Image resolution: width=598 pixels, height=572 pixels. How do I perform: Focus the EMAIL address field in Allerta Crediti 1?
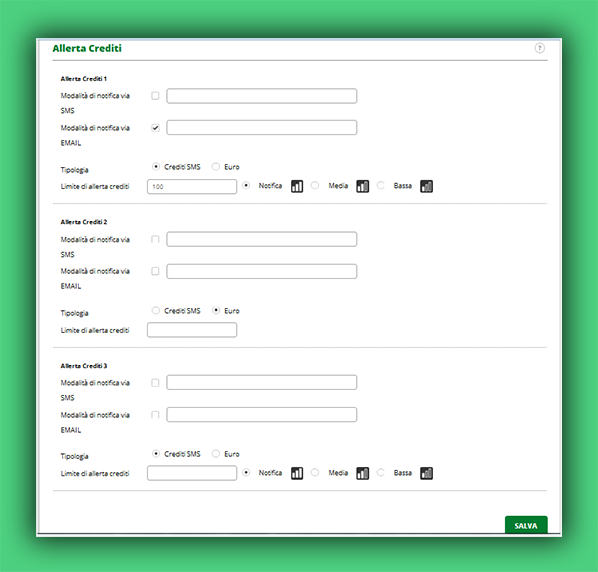coord(262,128)
